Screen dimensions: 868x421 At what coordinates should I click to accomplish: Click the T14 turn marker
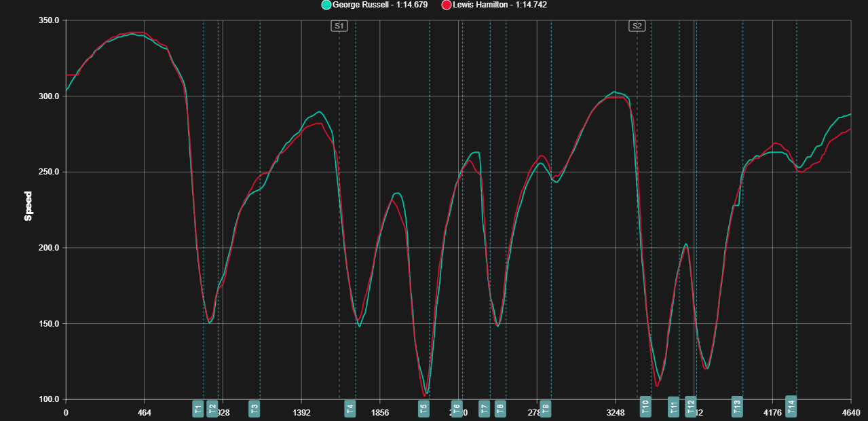click(x=791, y=406)
